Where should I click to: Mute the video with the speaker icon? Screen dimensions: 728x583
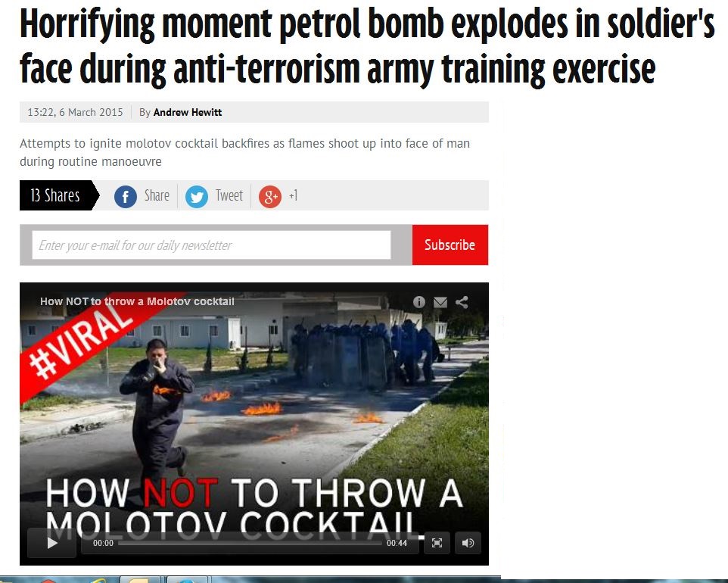click(x=468, y=543)
